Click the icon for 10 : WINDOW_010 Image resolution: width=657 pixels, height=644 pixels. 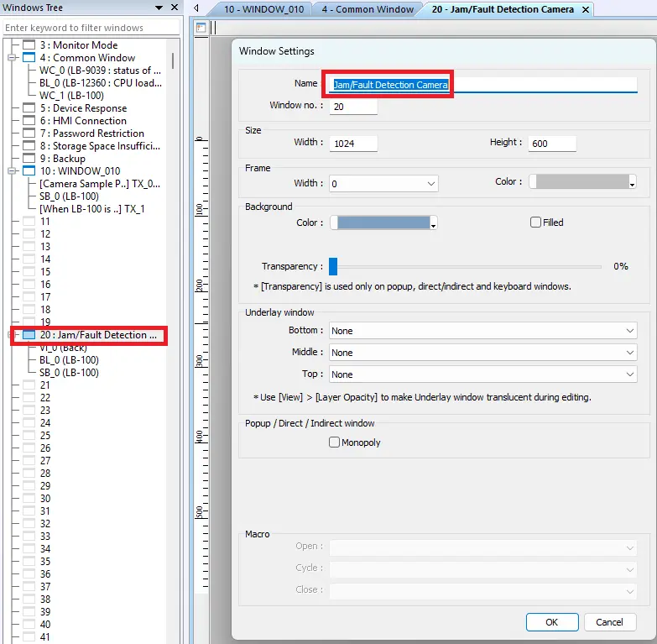(29, 170)
